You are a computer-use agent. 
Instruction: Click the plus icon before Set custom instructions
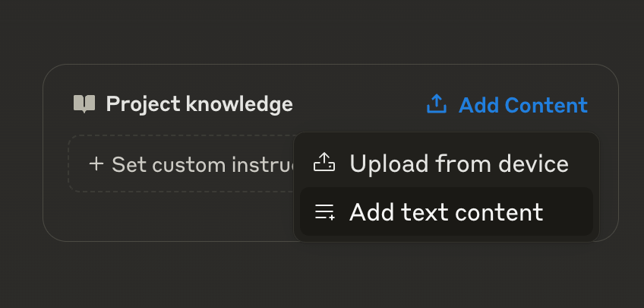(96, 164)
